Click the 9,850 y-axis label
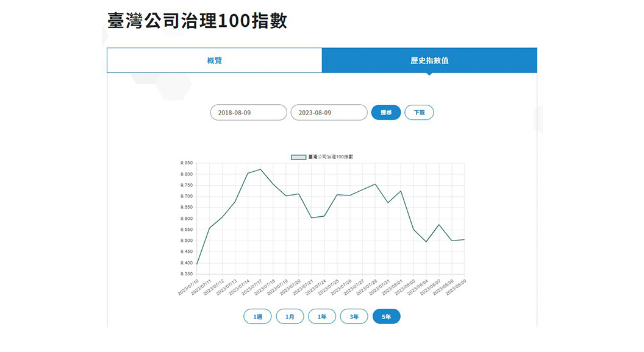 (187, 163)
